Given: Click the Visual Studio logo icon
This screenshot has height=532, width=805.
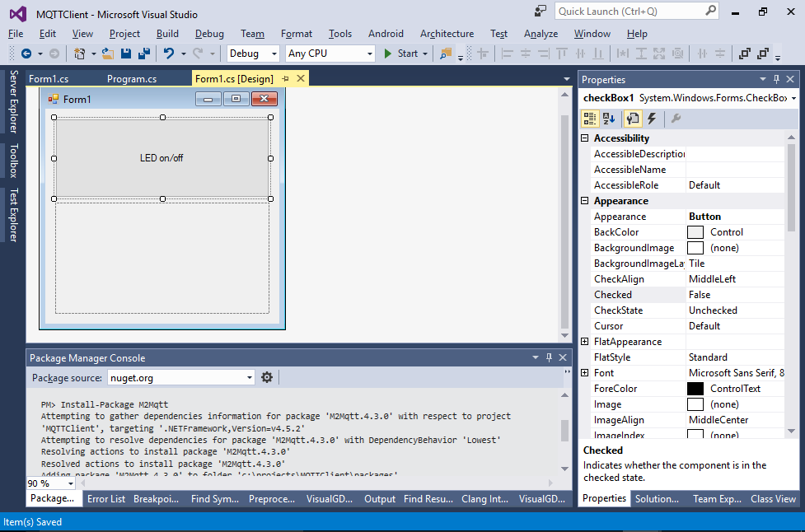Looking at the screenshot, I should coord(18,14).
